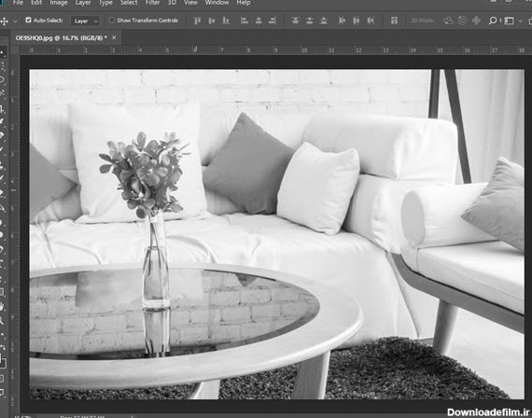Click Align left edges icon
532x418 pixels.
point(244,21)
